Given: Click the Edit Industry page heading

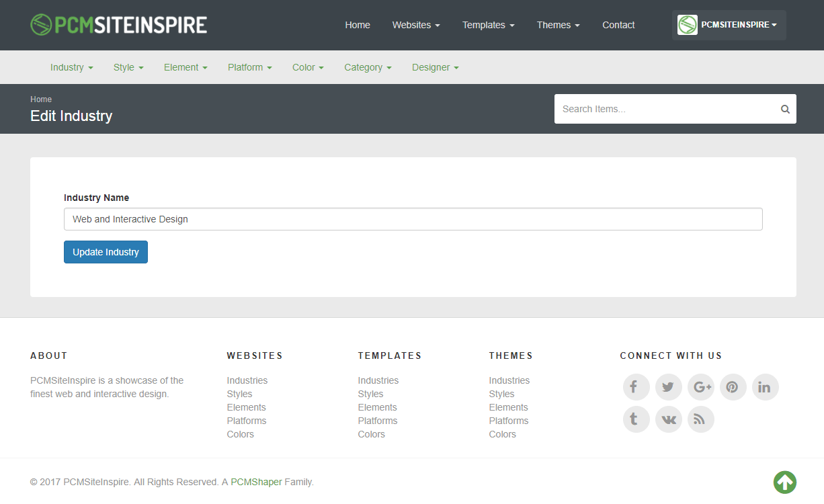Looking at the screenshot, I should click(x=71, y=116).
